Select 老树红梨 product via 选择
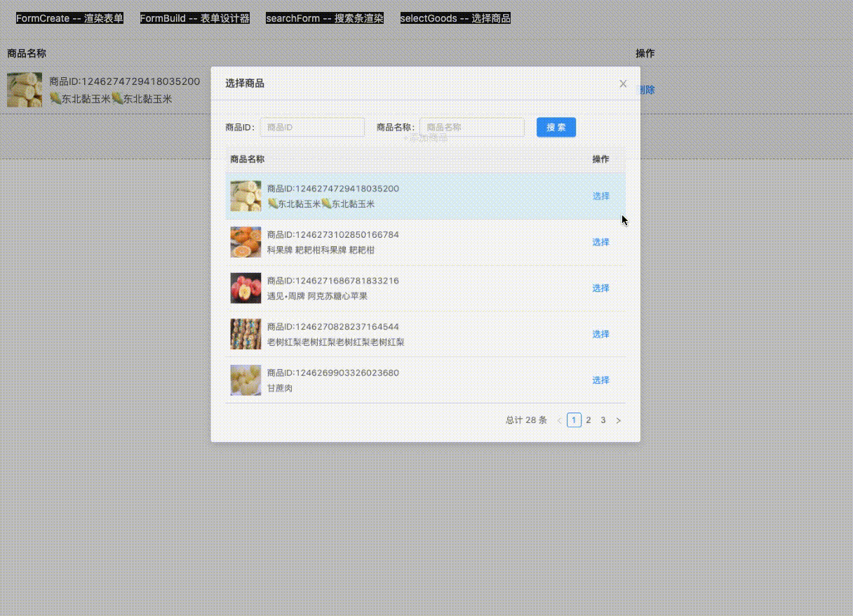Image resolution: width=853 pixels, height=616 pixels. point(600,334)
